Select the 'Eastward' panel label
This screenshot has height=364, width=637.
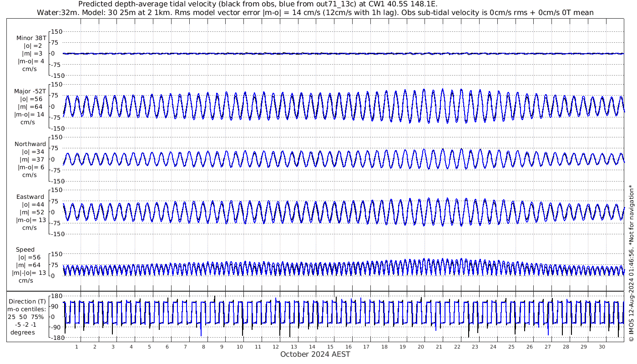click(30, 197)
